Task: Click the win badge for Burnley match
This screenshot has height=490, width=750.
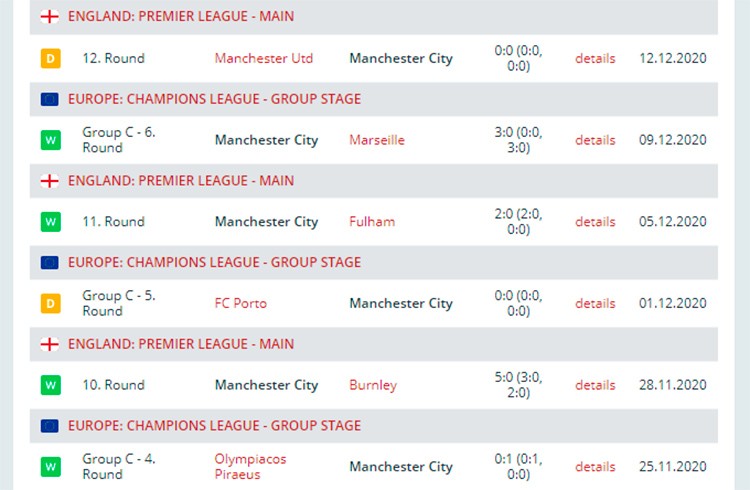Action: click(51, 385)
